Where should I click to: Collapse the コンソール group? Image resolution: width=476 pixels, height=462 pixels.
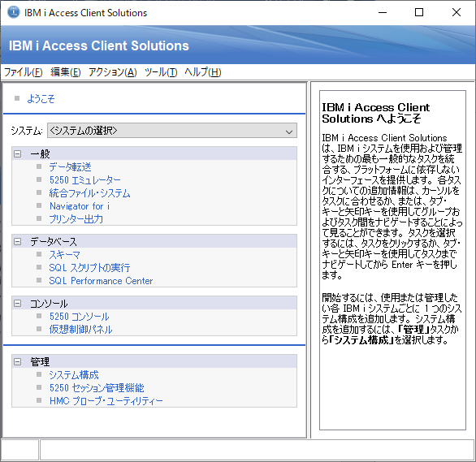coord(18,304)
